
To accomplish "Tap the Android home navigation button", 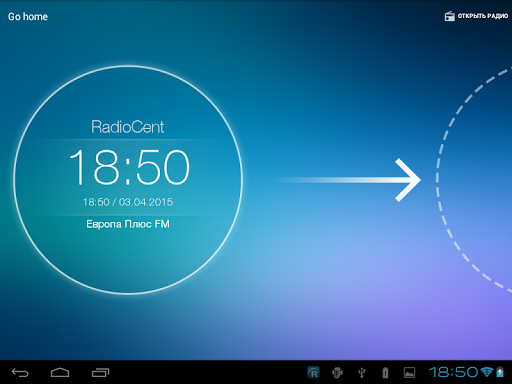I will point(60,372).
